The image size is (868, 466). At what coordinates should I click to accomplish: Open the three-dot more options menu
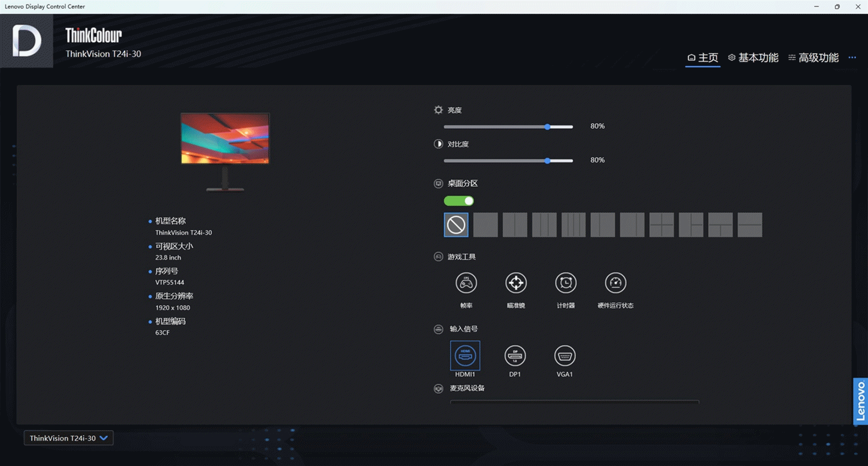coord(852,57)
